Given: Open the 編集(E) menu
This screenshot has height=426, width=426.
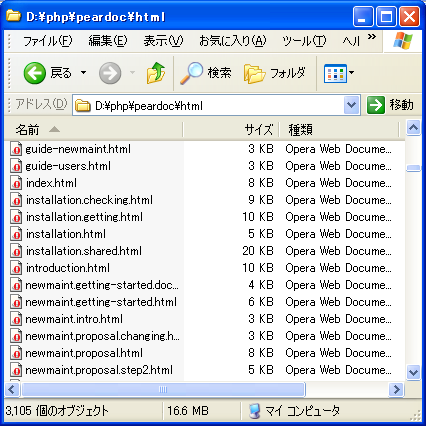Looking at the screenshot, I should 108,41.
